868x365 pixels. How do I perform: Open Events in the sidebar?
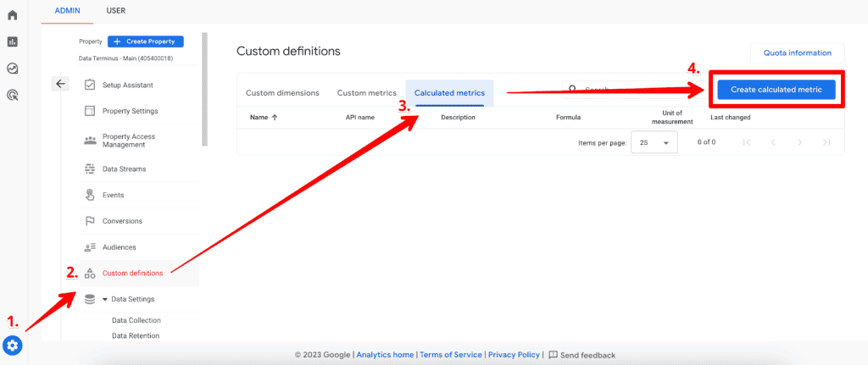113,195
